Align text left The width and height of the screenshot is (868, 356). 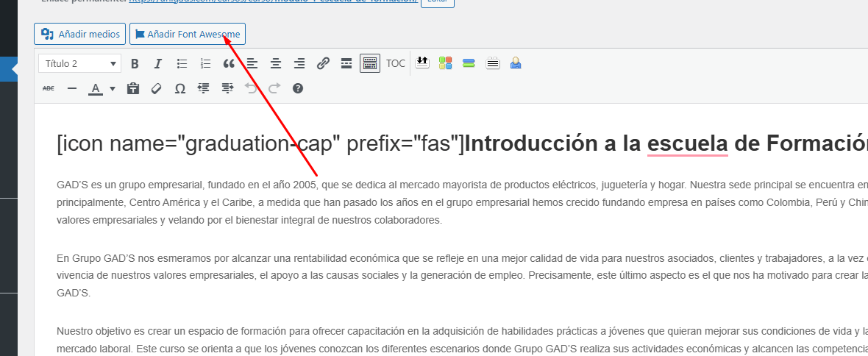click(252, 64)
